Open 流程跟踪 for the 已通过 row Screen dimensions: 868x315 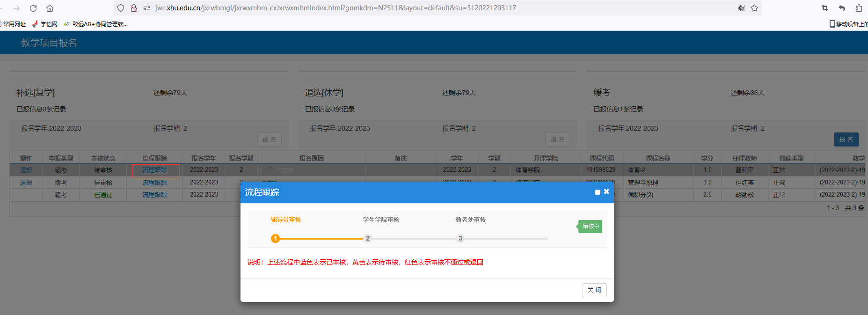tap(154, 195)
